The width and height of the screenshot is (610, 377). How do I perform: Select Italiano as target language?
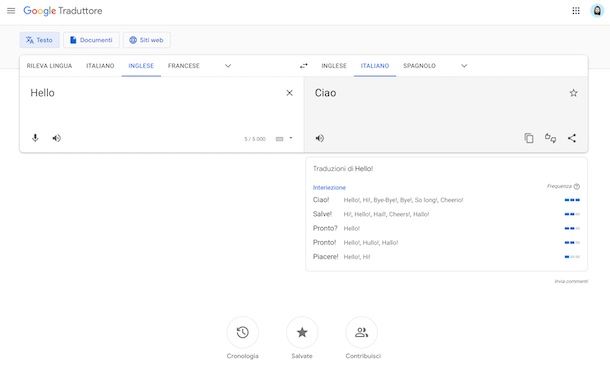tap(375, 66)
